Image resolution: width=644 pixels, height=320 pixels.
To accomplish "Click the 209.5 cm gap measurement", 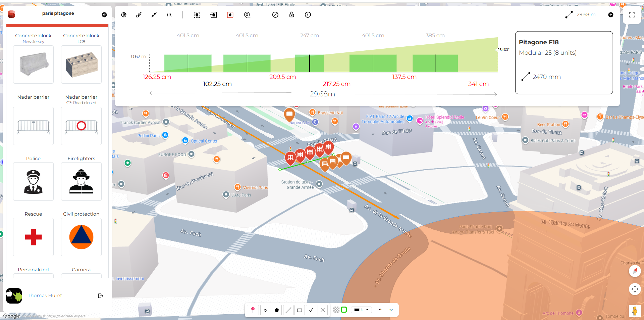I will [x=282, y=77].
